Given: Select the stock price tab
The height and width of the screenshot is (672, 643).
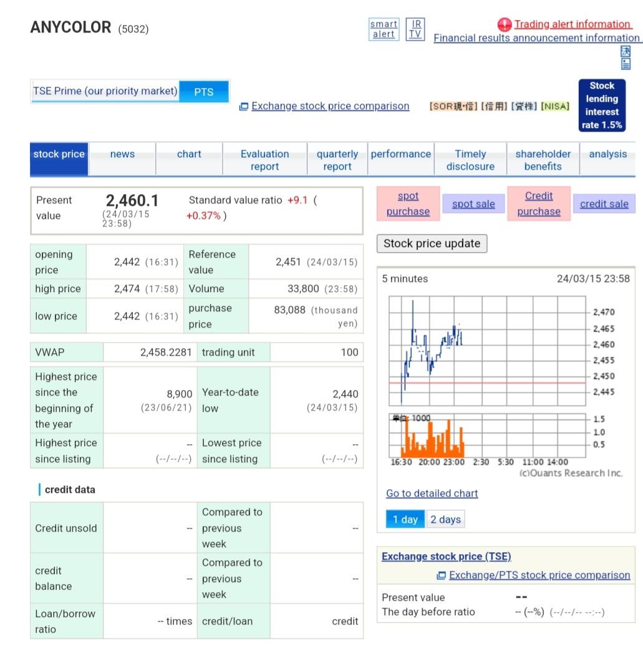Looking at the screenshot, I should [59, 159].
